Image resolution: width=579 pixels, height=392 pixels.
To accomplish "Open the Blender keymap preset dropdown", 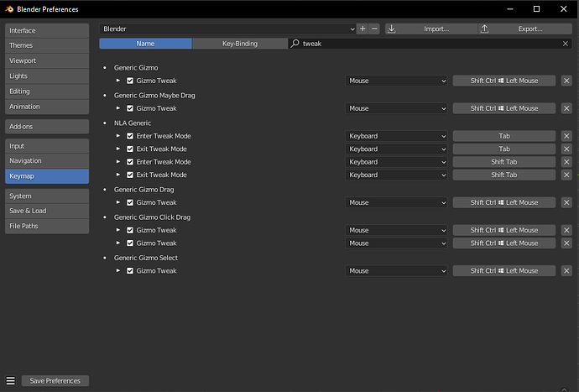I will (x=228, y=29).
